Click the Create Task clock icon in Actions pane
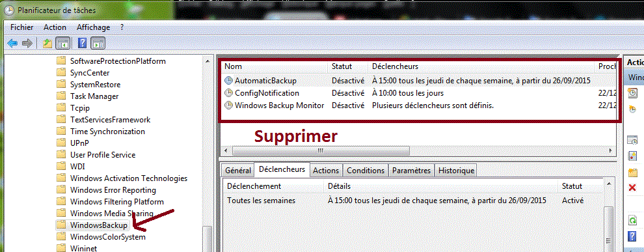The width and height of the screenshot is (644, 252). tap(632, 109)
